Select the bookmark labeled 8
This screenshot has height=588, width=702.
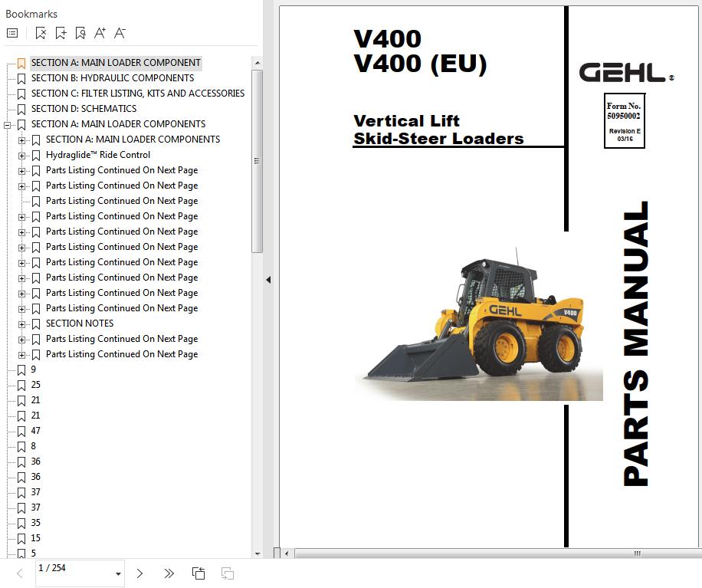click(33, 446)
